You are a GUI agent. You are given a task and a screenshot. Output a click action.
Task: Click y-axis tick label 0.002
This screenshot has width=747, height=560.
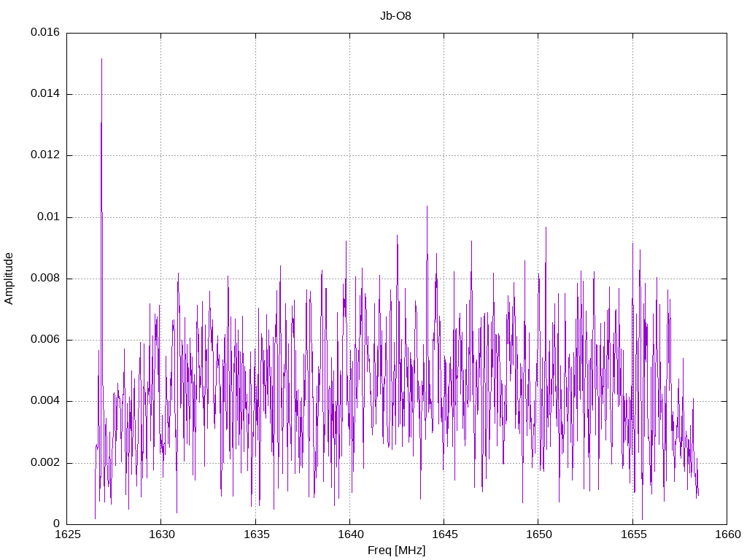tap(45, 463)
